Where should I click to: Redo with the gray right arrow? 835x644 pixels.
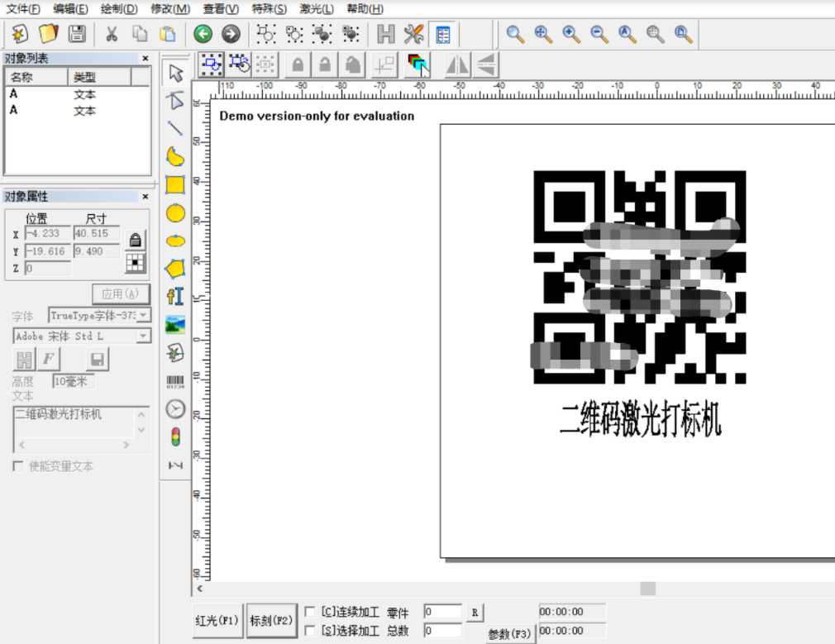click(231, 34)
